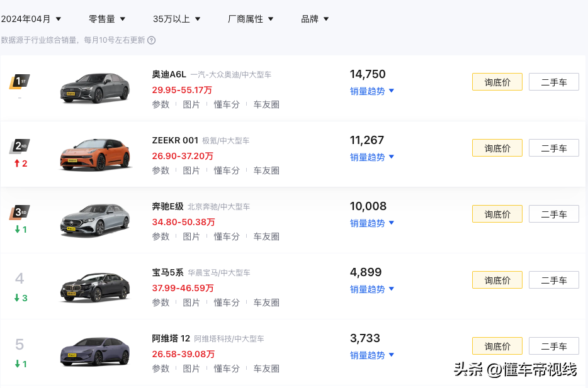
Task: Open the 车友圈 link for 宝马5系
Action: pos(266,302)
